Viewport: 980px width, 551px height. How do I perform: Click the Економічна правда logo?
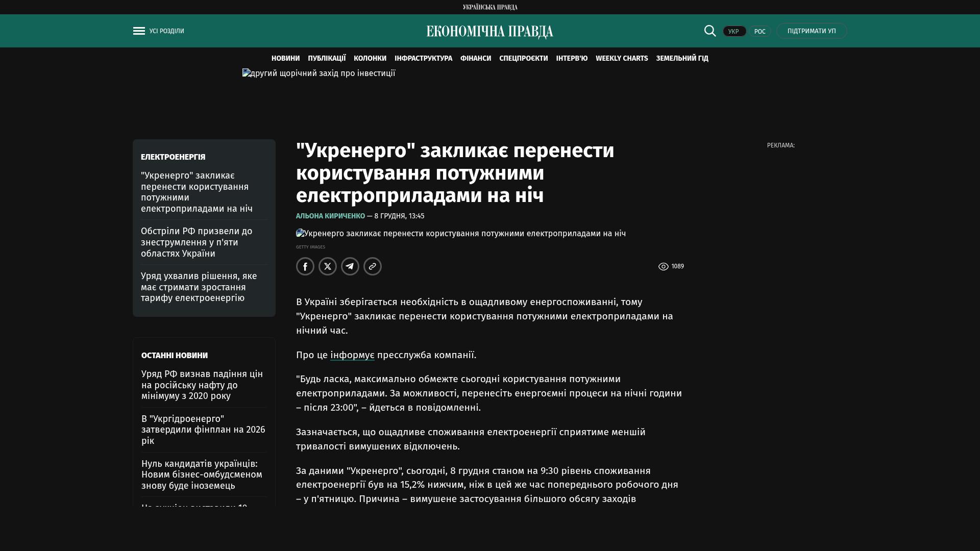(489, 32)
